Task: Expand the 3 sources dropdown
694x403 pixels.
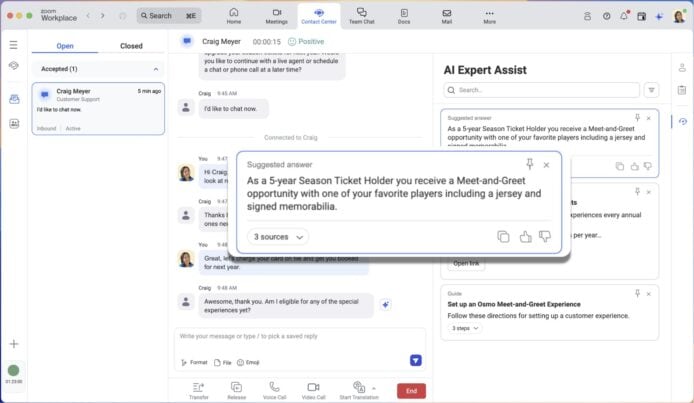Action: tap(278, 237)
